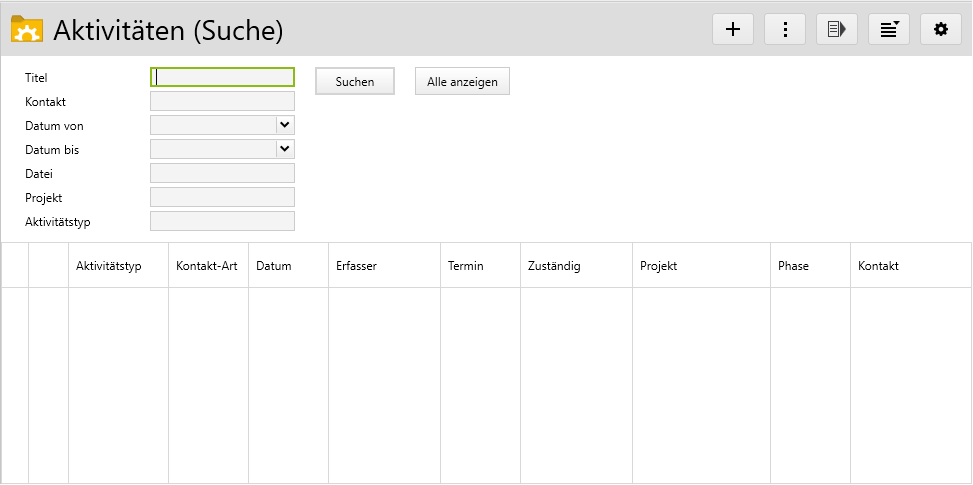Select the Datei input field
This screenshot has height=485, width=973.
(222, 173)
